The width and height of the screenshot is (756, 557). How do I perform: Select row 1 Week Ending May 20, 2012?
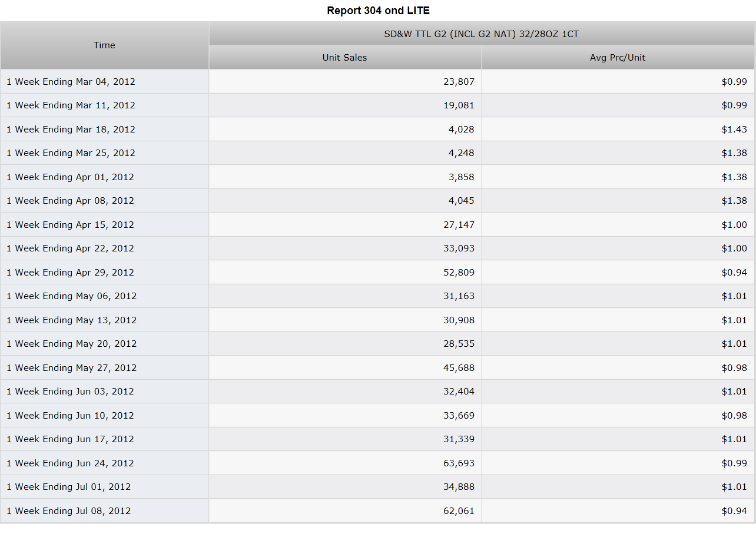pos(378,344)
